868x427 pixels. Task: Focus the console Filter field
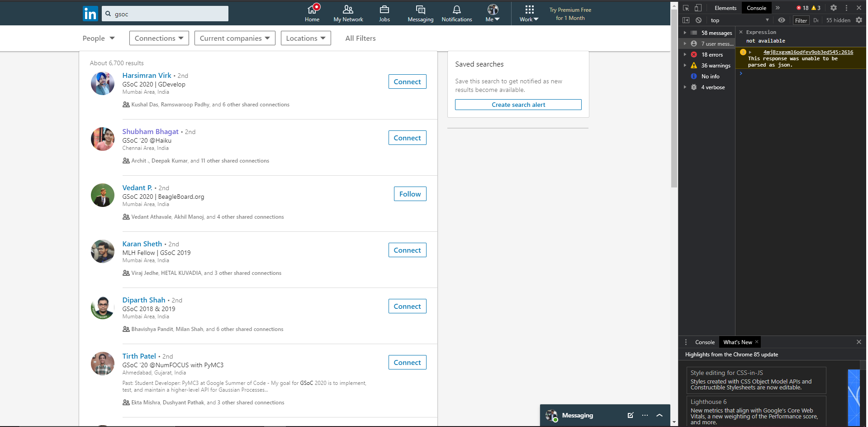(801, 20)
